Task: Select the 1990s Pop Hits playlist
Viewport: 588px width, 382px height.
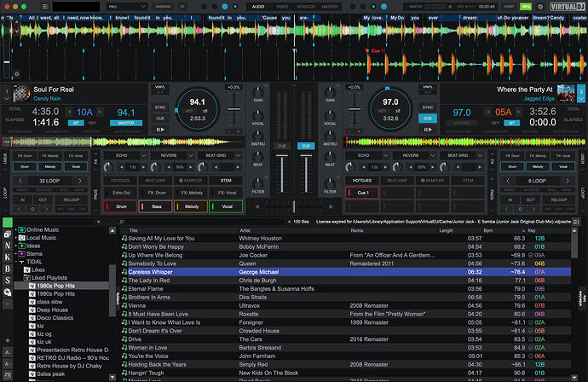Action: click(x=56, y=294)
